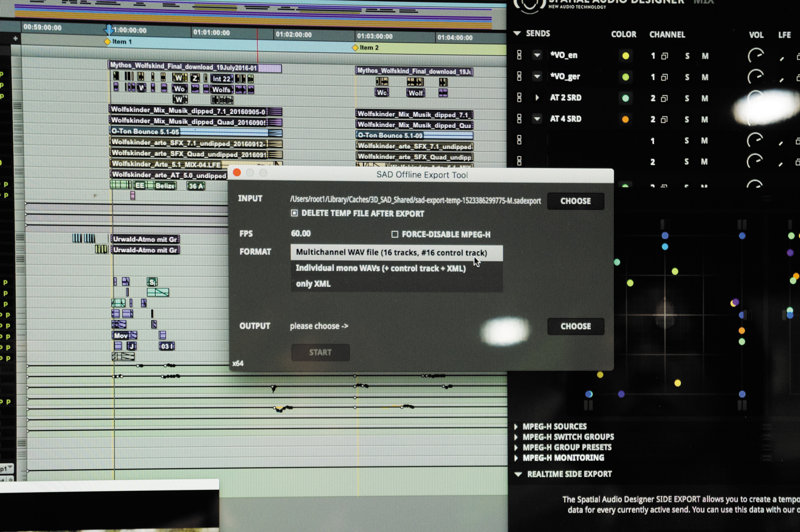Select the 'Int 22' clip in the timeline
800x532 pixels.
click(221, 78)
